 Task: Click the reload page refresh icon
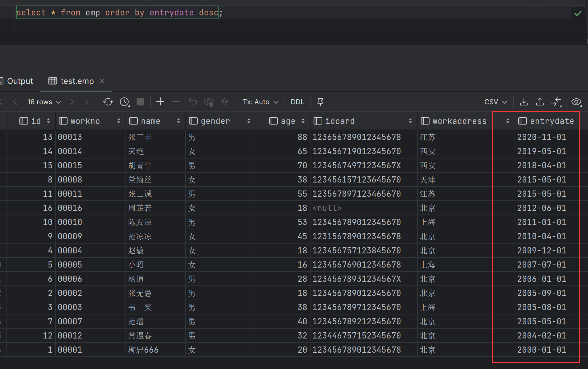pos(108,102)
